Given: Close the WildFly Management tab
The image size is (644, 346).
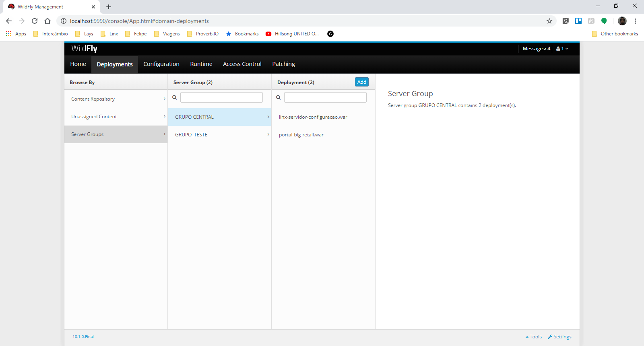Looking at the screenshot, I should [93, 7].
